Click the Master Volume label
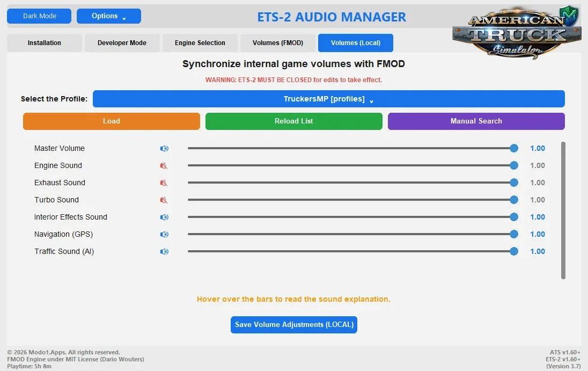This screenshot has height=371, width=588. pos(59,148)
